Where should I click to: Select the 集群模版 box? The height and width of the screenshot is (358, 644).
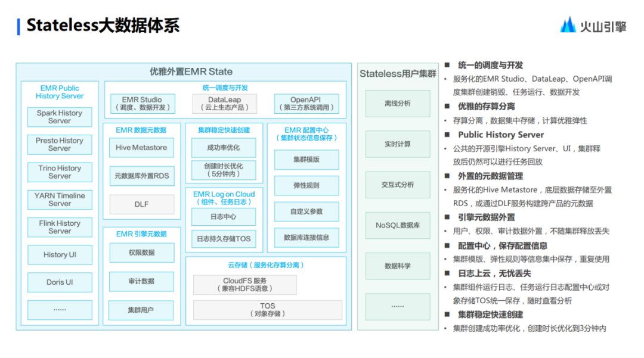pyautogui.click(x=306, y=160)
